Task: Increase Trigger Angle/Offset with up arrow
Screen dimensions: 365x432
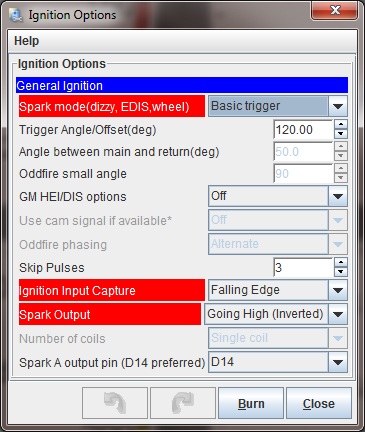Action: (x=340, y=125)
